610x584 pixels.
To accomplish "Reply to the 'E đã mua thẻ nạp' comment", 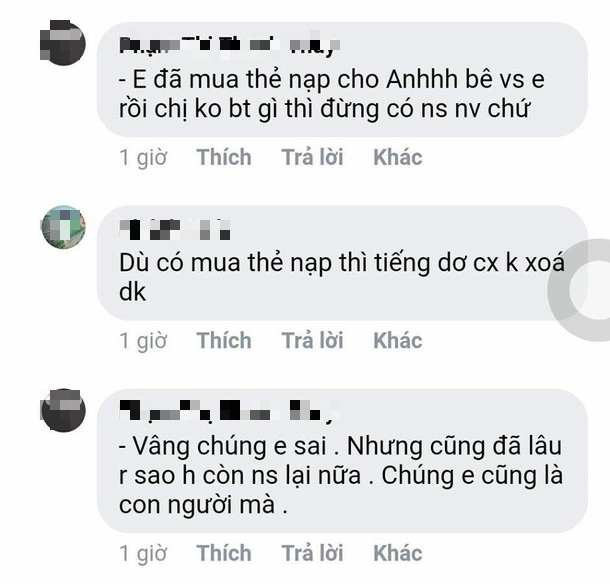I will coord(312,157).
